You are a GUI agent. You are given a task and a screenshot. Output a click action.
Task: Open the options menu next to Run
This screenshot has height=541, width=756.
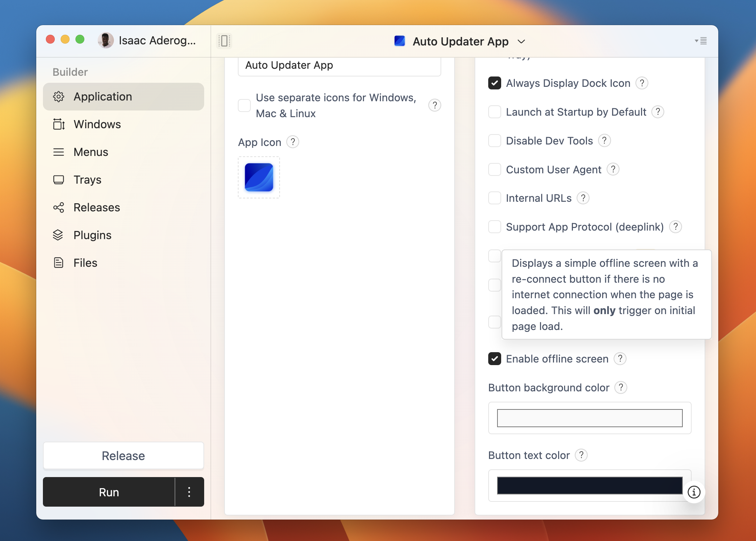pos(189,492)
